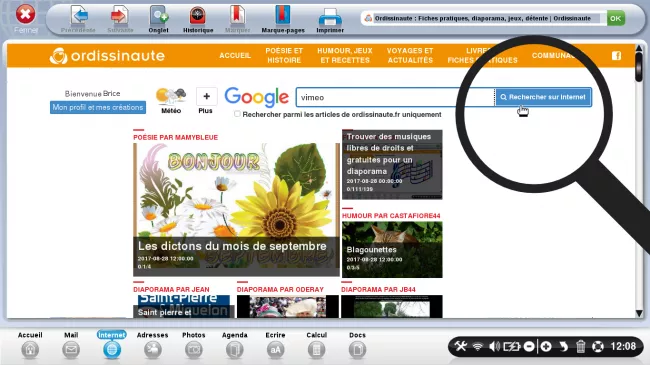Click the undo arrow icon in tray
The image size is (650, 365).
point(563,346)
